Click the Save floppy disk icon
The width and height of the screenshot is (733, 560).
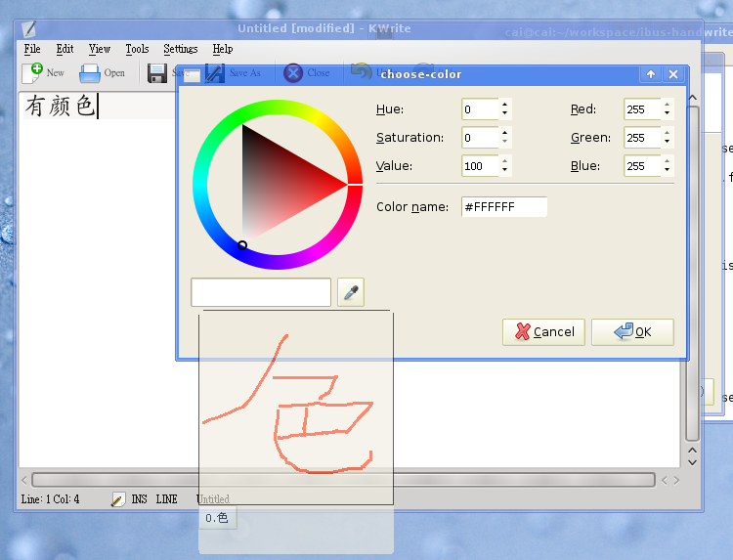[156, 72]
